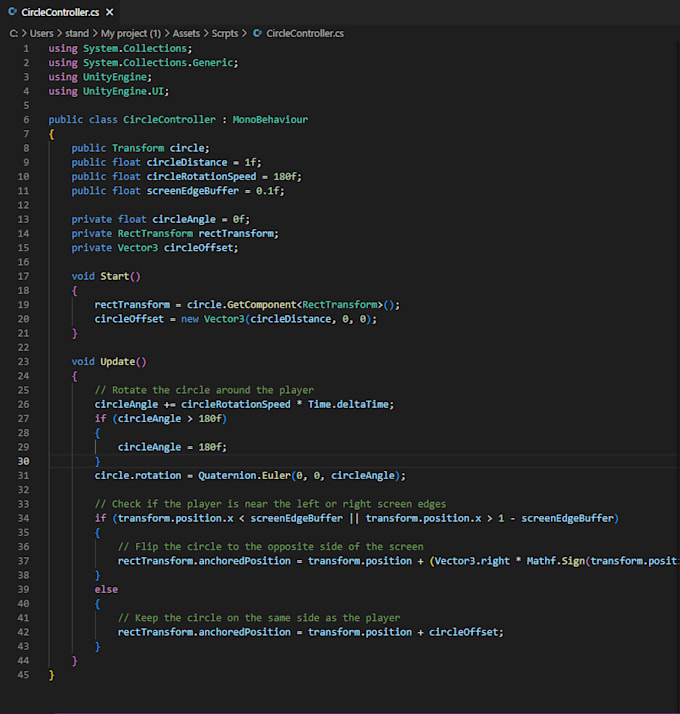Click the 'stand' breadcrumb folder

click(78, 33)
